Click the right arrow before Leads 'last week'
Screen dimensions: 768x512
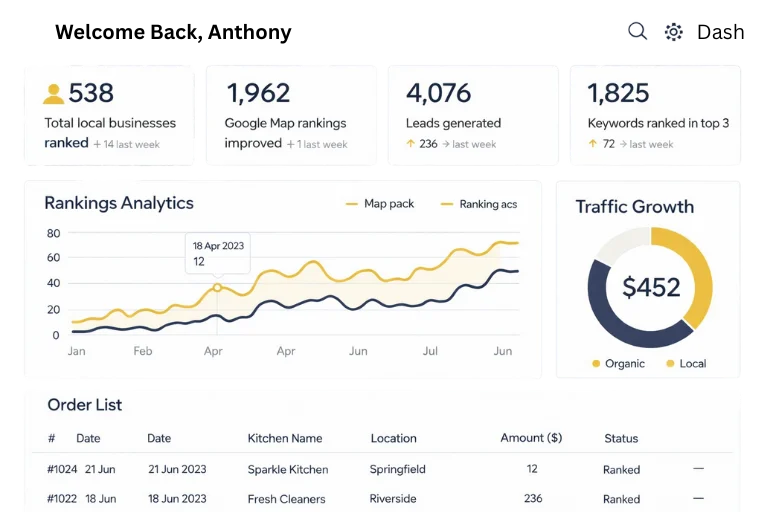pos(446,144)
